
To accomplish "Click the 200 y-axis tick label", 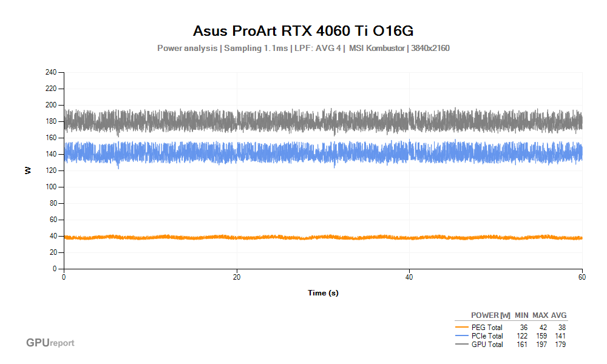I will click(51, 105).
